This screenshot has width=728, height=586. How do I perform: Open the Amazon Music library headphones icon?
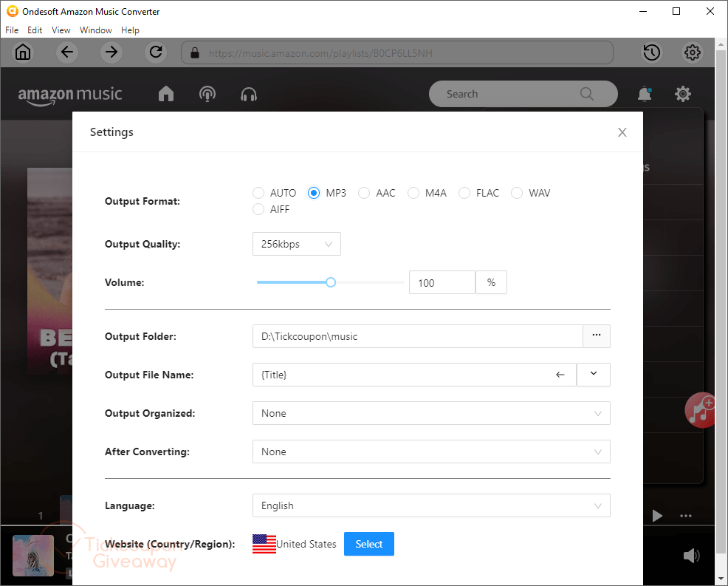(249, 95)
